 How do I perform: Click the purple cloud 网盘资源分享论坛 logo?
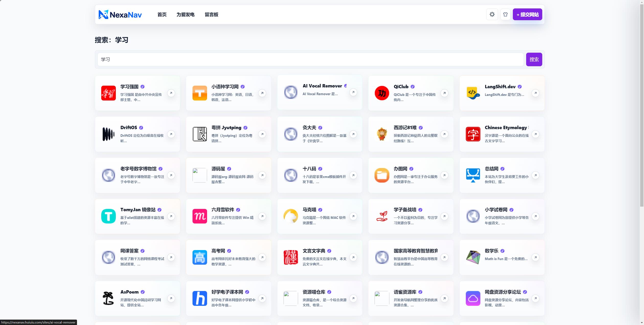(473, 298)
